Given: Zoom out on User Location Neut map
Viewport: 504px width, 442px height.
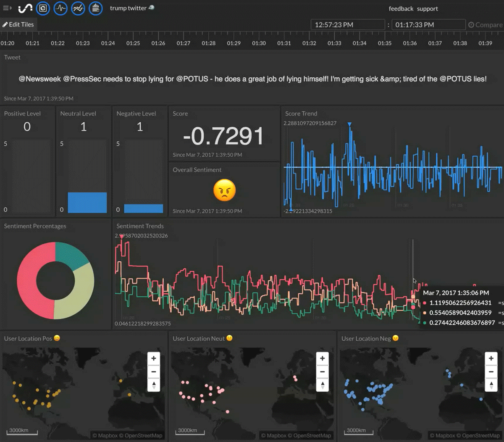Looking at the screenshot, I should 322,371.
